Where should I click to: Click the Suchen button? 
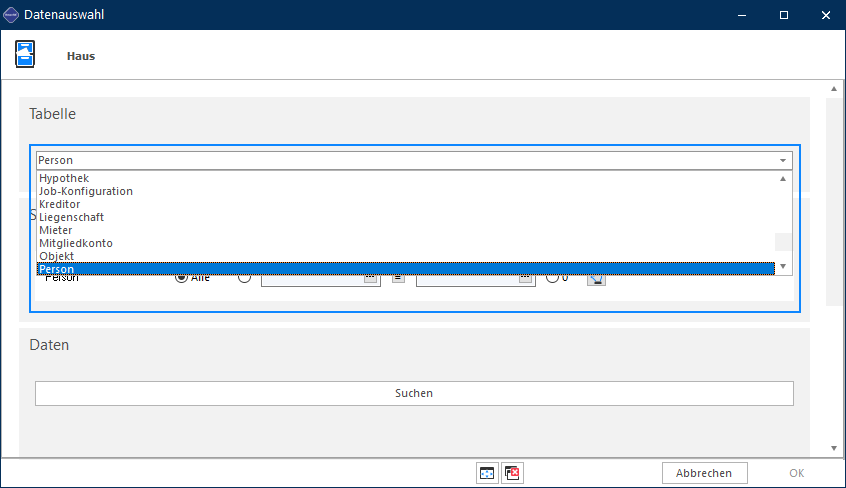coord(414,394)
